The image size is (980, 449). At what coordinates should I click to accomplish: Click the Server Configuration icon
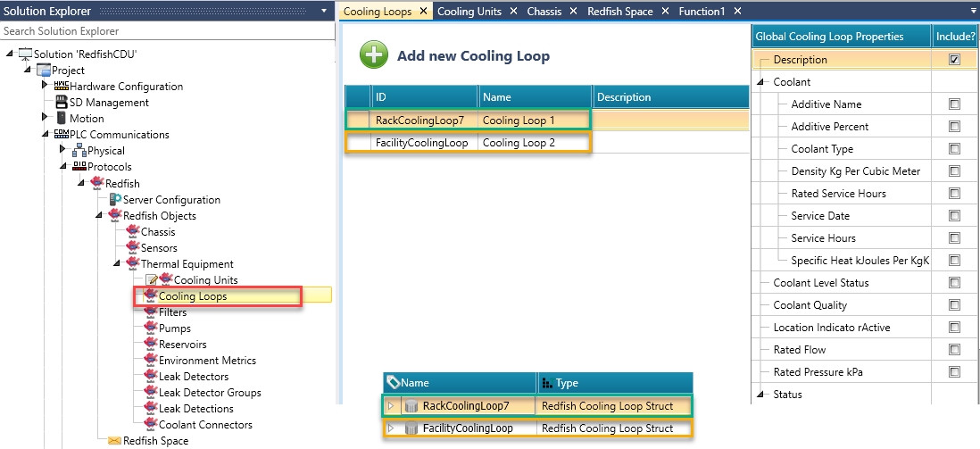115,200
